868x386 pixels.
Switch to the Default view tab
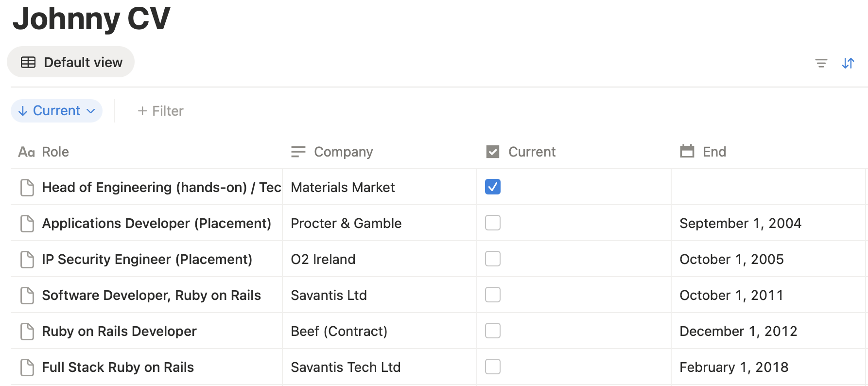click(x=70, y=62)
